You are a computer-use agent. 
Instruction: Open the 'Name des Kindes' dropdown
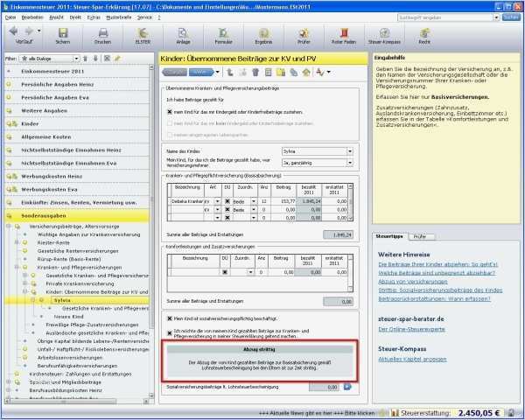[x=350, y=150]
